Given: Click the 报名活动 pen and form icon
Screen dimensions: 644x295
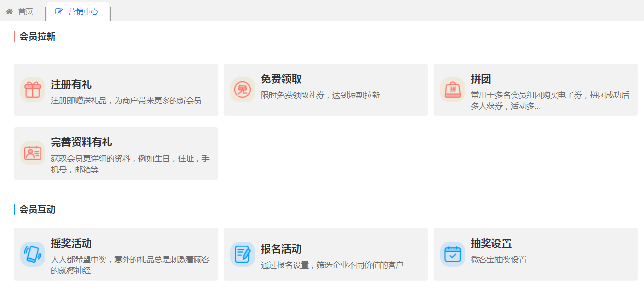Looking at the screenshot, I should [242, 254].
